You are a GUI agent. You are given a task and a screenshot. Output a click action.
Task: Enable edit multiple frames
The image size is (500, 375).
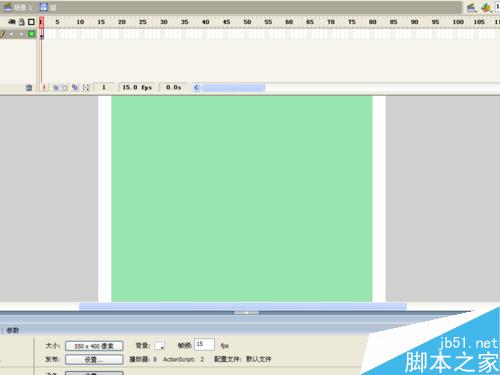(75, 87)
